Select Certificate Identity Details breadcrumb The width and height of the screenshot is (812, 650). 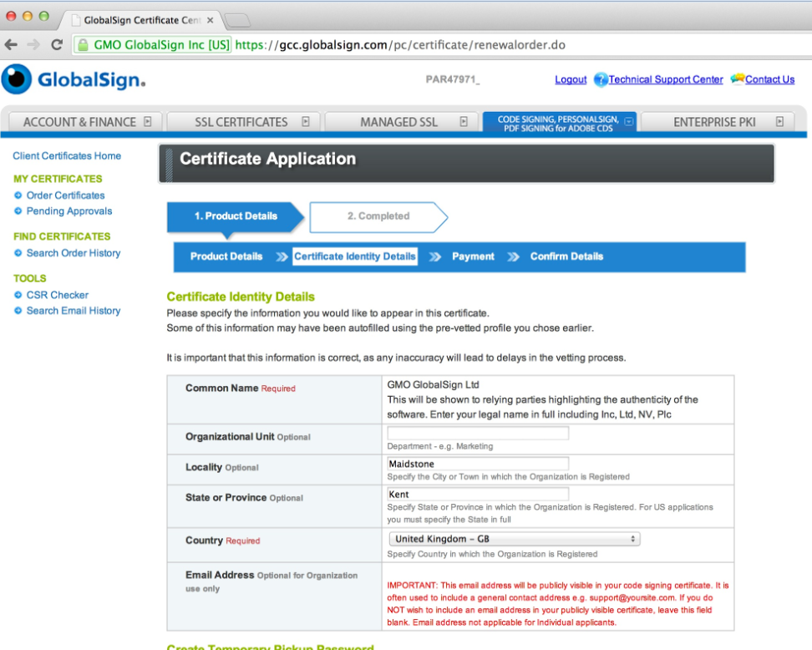[x=355, y=256]
